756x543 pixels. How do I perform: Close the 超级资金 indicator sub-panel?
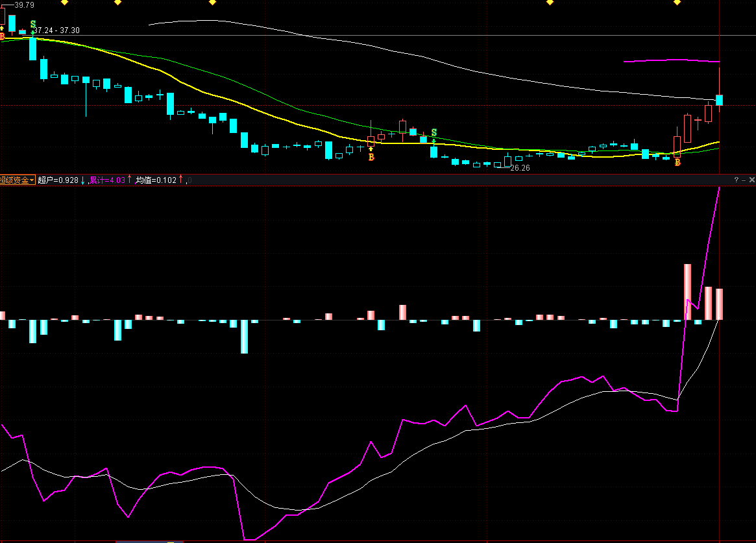coord(751,180)
